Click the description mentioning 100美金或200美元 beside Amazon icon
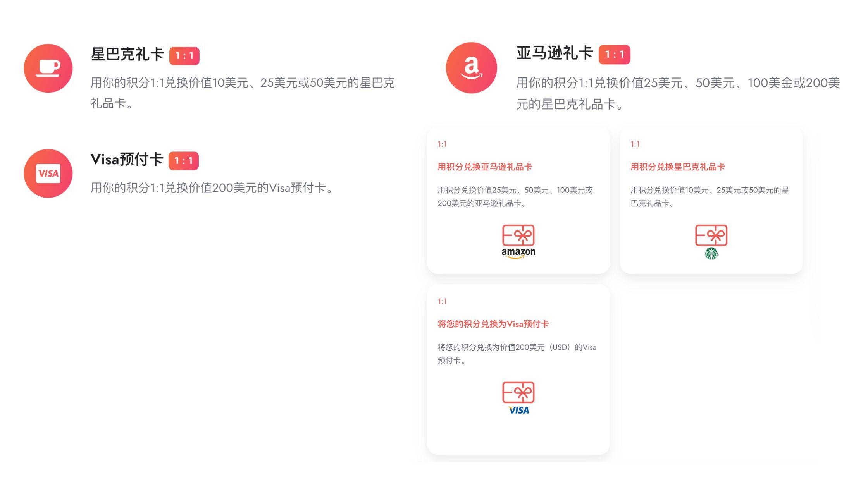The image size is (868, 488). point(678,93)
